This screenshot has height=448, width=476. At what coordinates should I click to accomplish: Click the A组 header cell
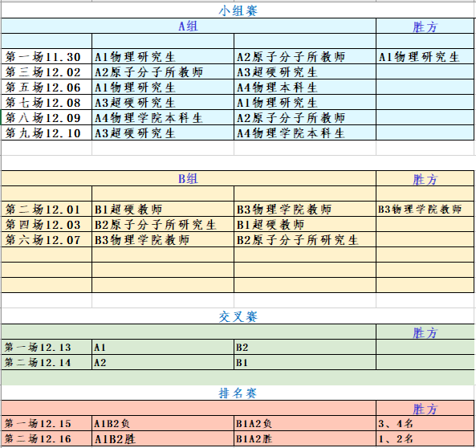tap(189, 26)
